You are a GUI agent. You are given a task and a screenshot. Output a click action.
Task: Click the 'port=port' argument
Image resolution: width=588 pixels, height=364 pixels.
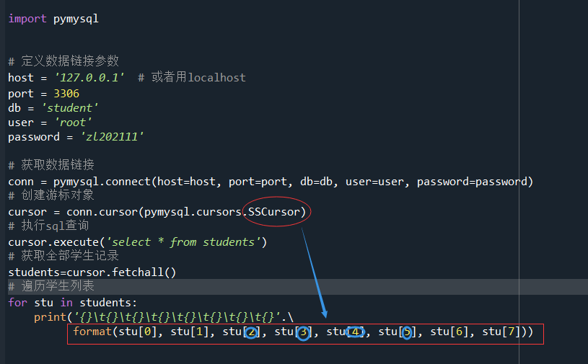tap(258, 182)
